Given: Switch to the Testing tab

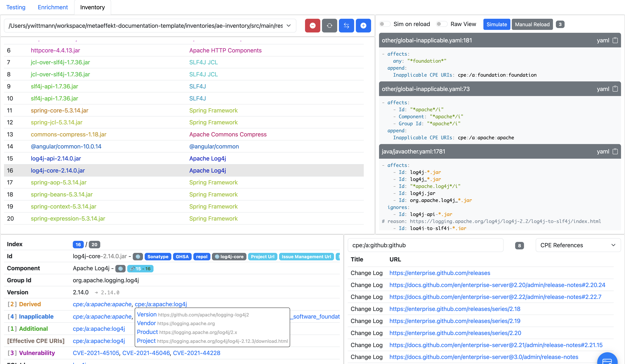Looking at the screenshot, I should 16,7.
